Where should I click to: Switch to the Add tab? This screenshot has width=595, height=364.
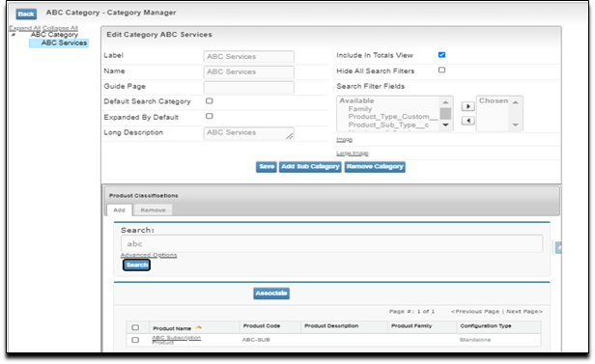pos(119,210)
